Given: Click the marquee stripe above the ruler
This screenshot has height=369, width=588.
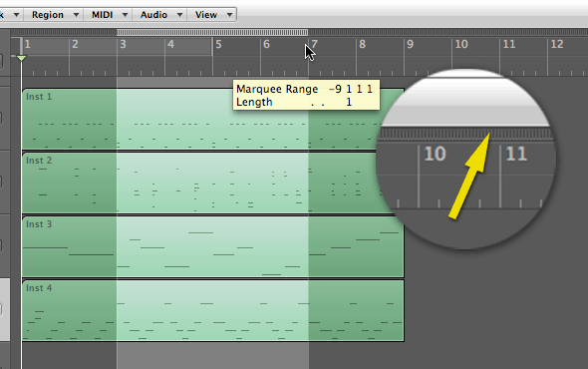Looking at the screenshot, I should coord(212,32).
